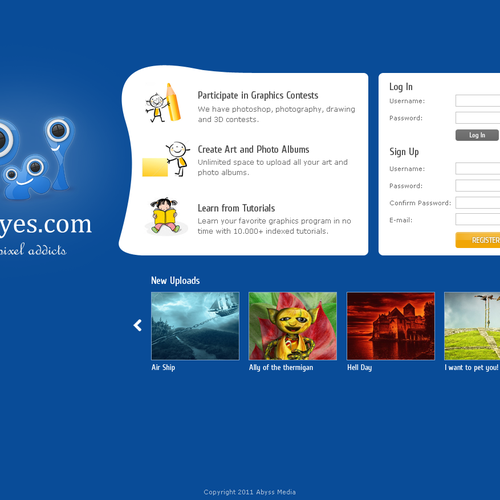The width and height of the screenshot is (500, 500).
Task: Click the pencil character contest icon
Action: (x=163, y=103)
